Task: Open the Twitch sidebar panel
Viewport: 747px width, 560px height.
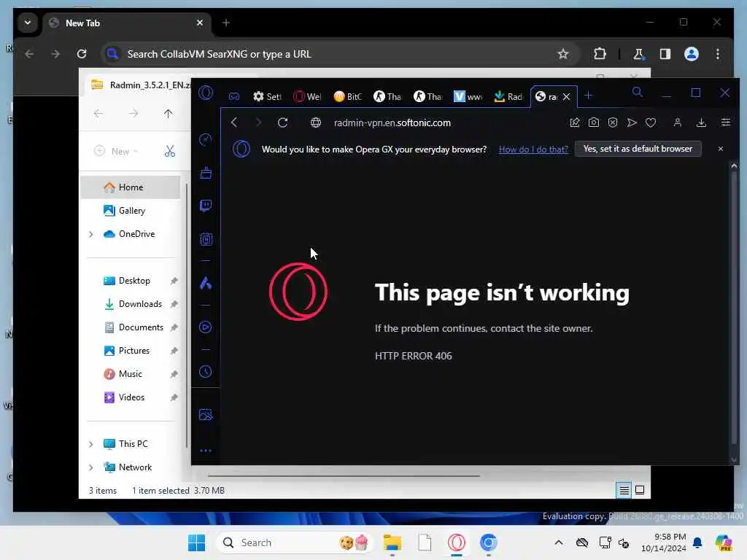Action: pyautogui.click(x=205, y=206)
